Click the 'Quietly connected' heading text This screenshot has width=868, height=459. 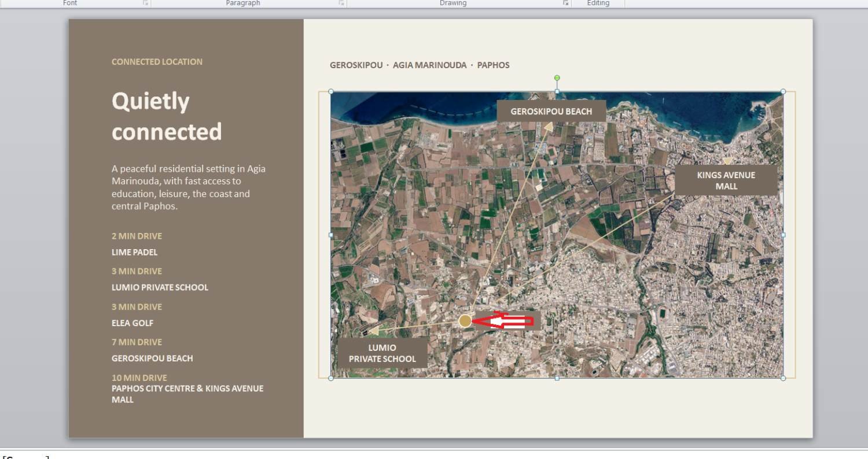[167, 116]
